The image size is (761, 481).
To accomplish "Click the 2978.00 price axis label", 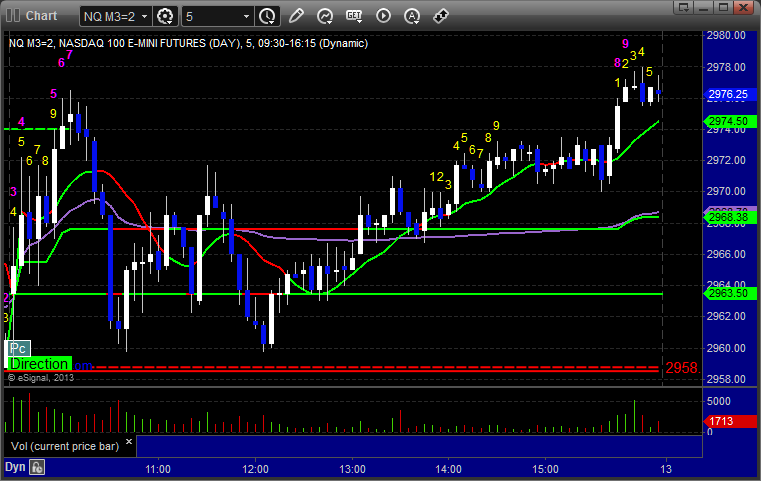I will (x=726, y=67).
